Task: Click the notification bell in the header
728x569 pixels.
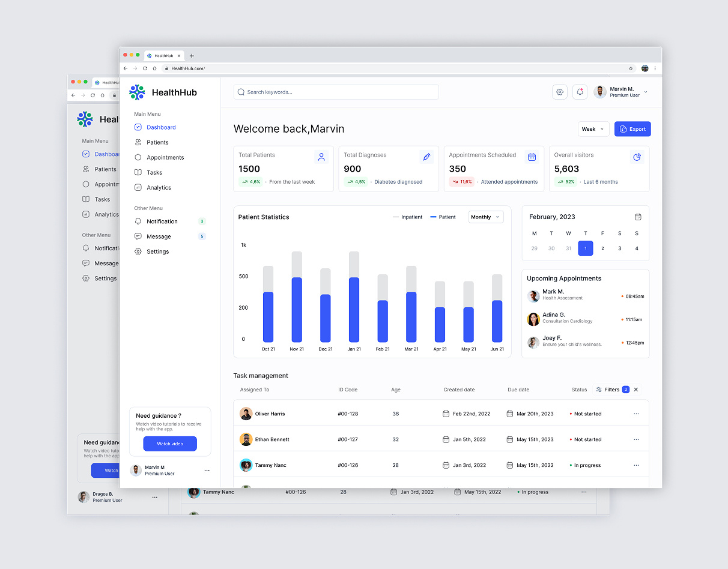Action: pos(580,91)
